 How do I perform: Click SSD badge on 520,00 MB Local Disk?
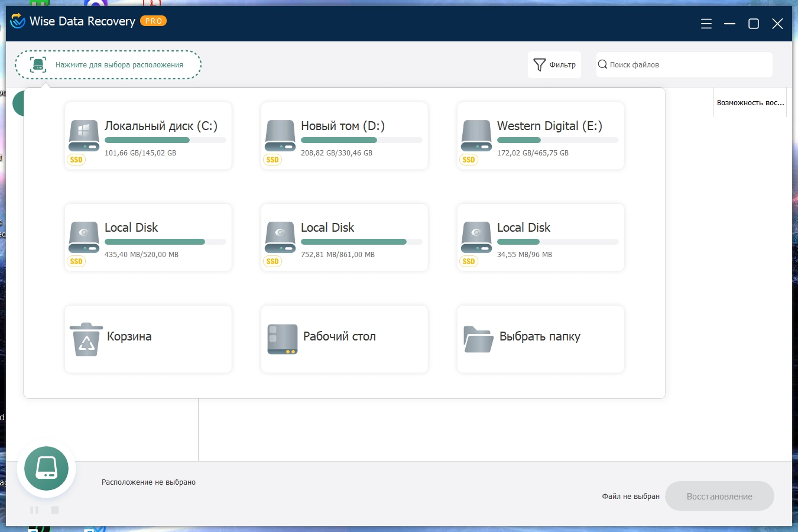coord(76,261)
